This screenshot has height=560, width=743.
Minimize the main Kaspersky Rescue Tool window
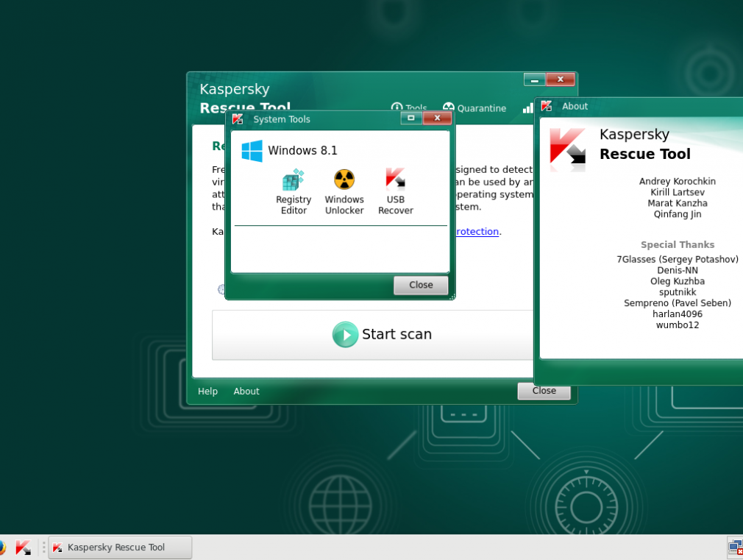(x=535, y=79)
